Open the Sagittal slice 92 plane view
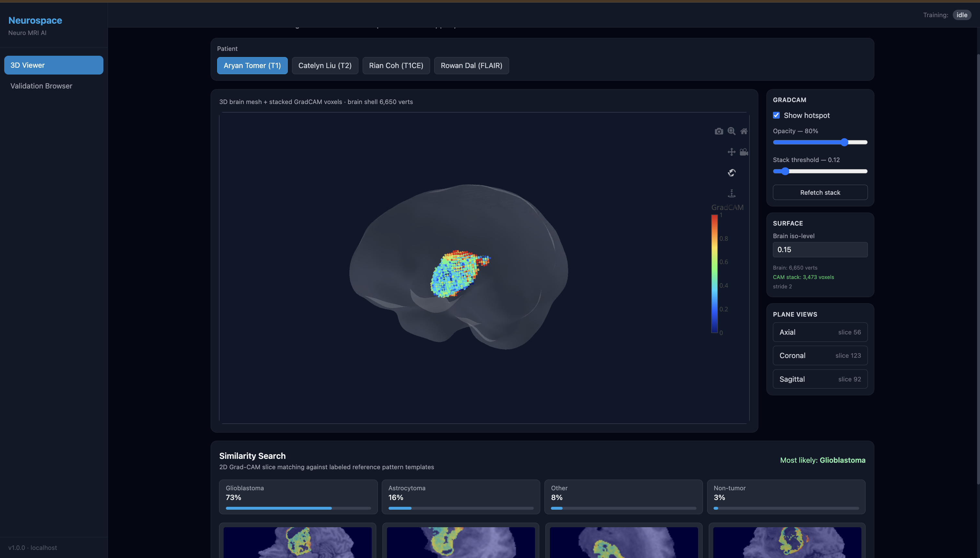The height and width of the screenshot is (558, 980). (x=820, y=379)
